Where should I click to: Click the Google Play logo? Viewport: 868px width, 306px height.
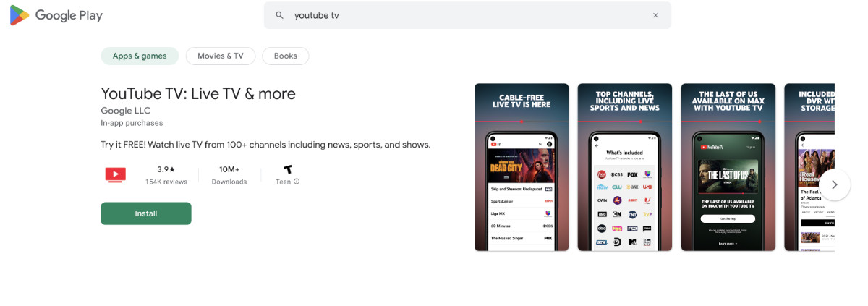tap(56, 15)
